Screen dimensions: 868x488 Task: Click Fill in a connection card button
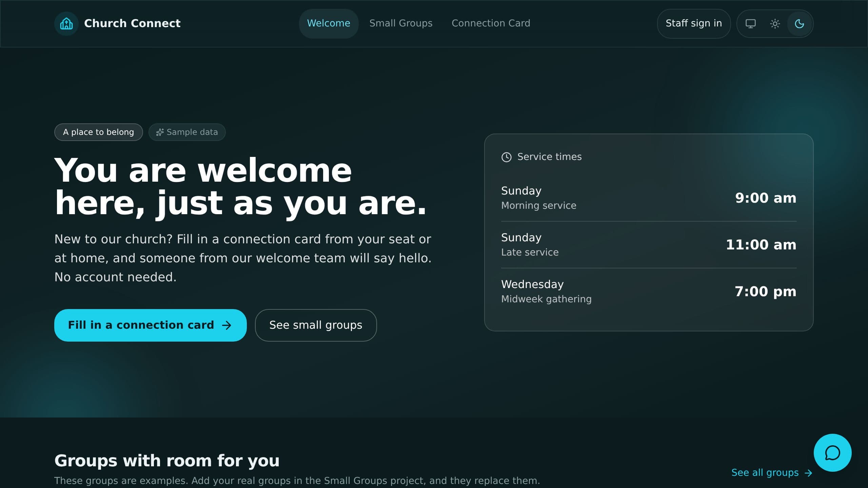pos(150,325)
